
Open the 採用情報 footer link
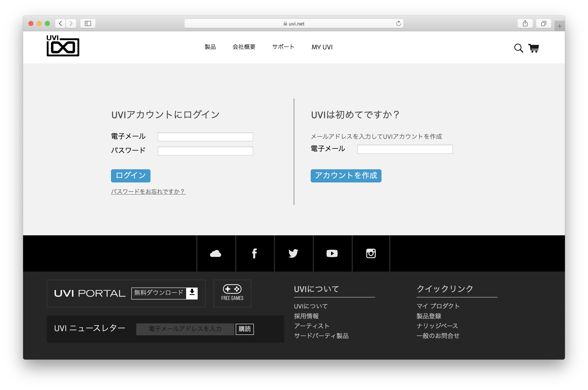306,316
